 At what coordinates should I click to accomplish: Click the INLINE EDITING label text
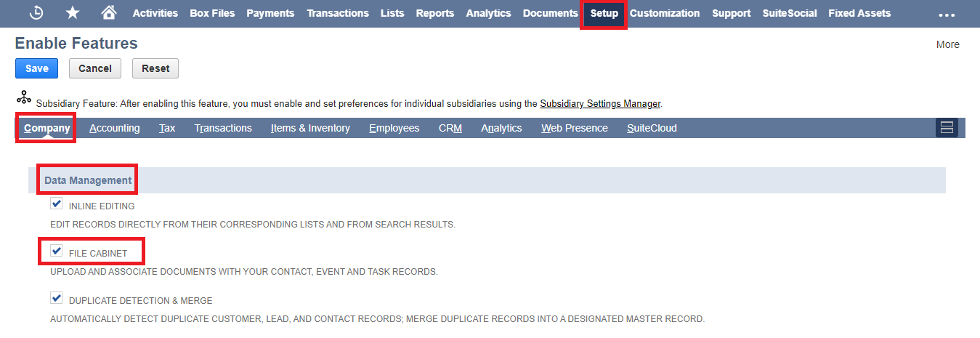coord(102,206)
